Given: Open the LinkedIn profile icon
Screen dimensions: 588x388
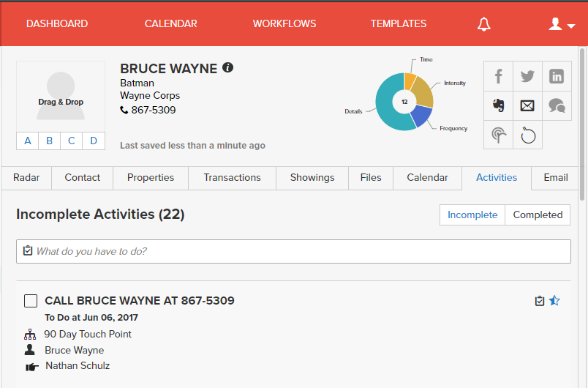Looking at the screenshot, I should coord(557,76).
